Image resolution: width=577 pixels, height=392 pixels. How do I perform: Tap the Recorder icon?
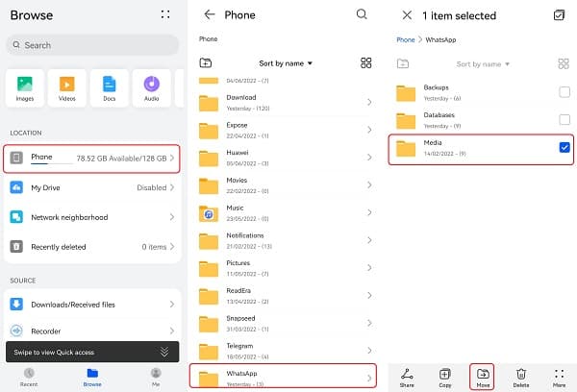(x=16, y=331)
